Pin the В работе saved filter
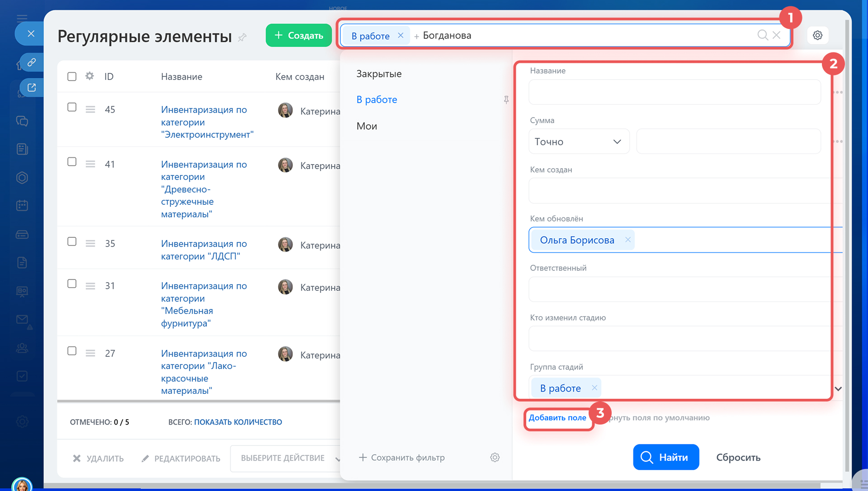This screenshot has width=868, height=491. [x=506, y=100]
